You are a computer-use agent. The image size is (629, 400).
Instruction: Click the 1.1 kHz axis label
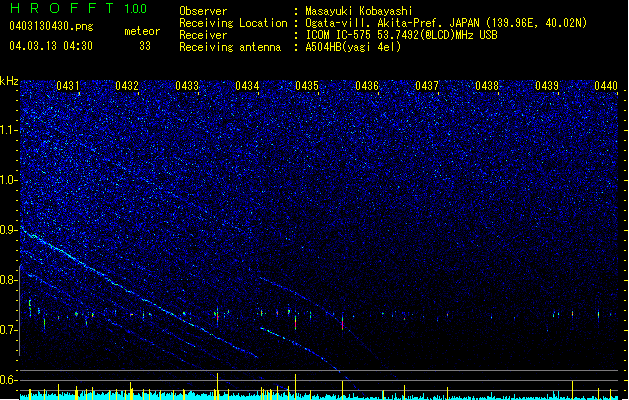point(9,130)
